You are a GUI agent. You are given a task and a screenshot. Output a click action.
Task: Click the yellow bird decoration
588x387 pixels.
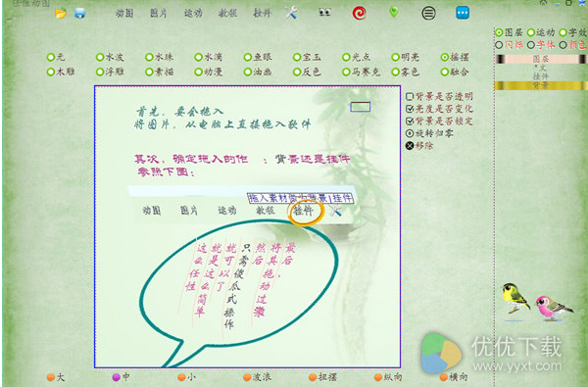click(x=515, y=298)
